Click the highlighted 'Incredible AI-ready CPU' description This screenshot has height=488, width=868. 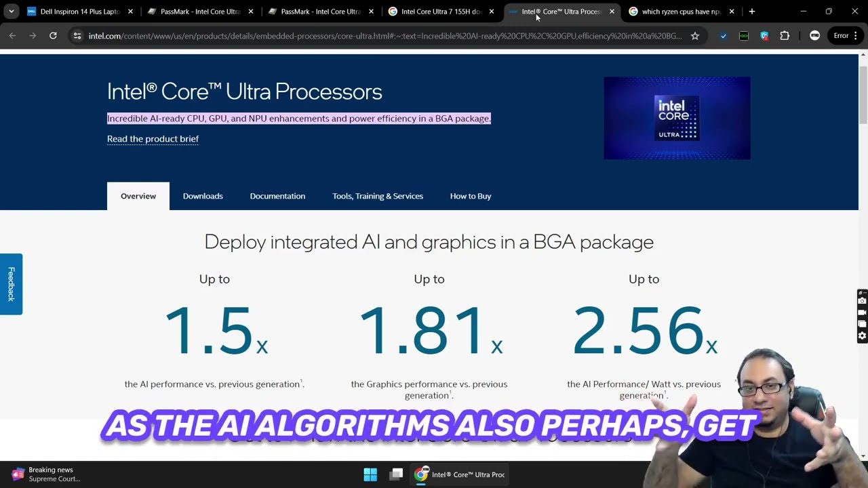click(x=299, y=119)
